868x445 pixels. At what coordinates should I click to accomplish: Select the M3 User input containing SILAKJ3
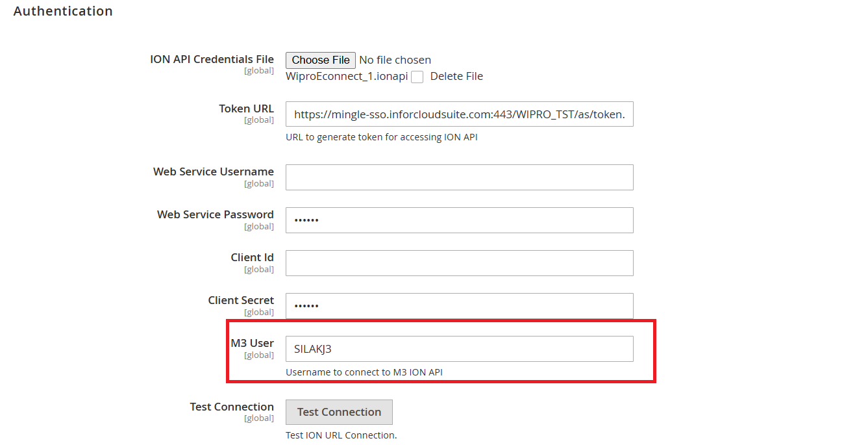pyautogui.click(x=459, y=348)
